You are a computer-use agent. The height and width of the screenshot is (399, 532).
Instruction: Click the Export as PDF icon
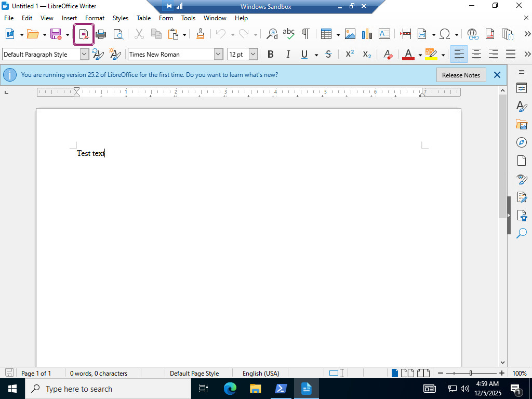point(84,34)
